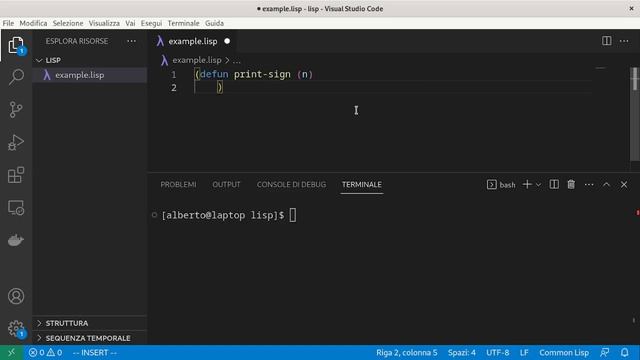The width and height of the screenshot is (640, 360).
Task: Open terminal launch profile dropdown arrow
Action: 538,185
